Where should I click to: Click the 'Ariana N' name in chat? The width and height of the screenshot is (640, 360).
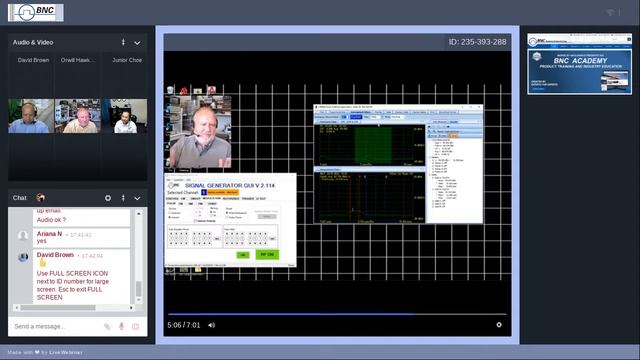point(49,234)
